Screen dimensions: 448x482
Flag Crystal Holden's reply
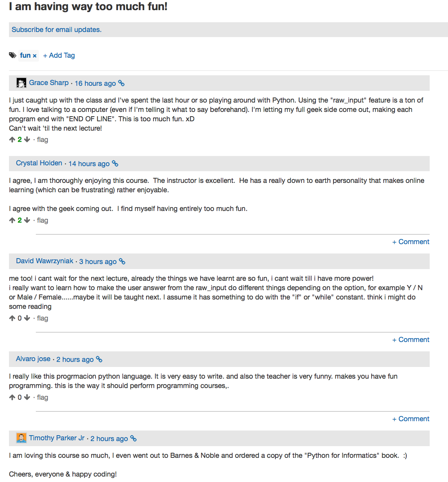42,220
